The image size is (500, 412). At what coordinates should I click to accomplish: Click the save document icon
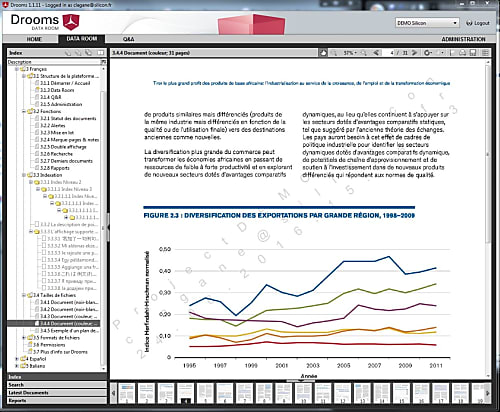(473, 53)
